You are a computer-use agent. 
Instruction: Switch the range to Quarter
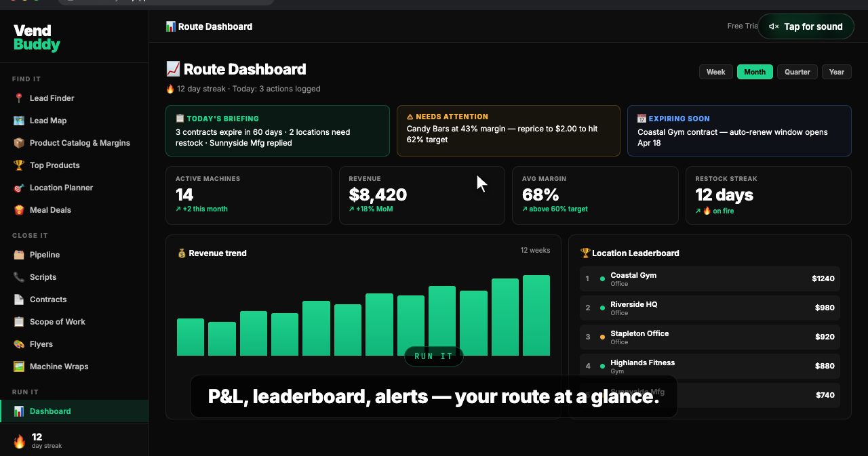797,72
